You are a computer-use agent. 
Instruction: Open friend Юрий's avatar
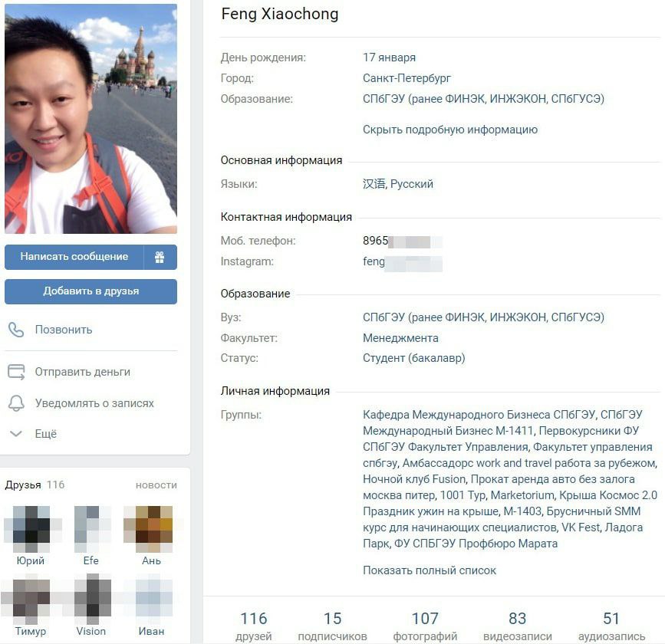coord(31,529)
